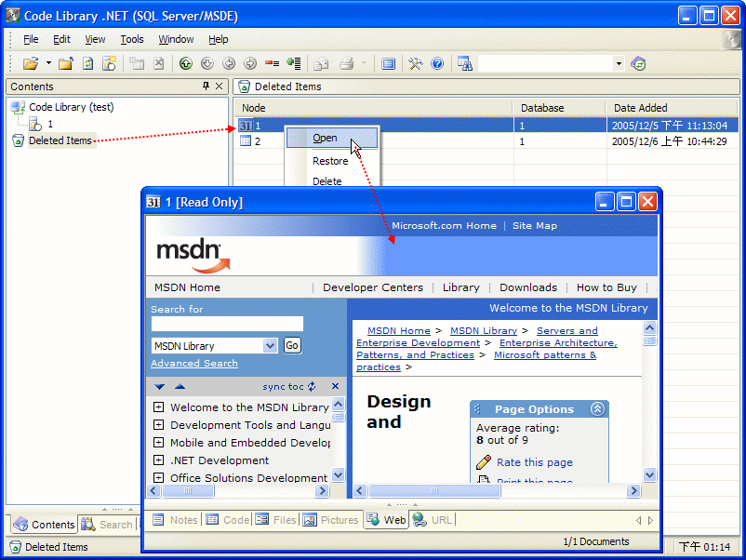Click Downloads in MSDN navigation bar
The image size is (746, 560).
[528, 287]
